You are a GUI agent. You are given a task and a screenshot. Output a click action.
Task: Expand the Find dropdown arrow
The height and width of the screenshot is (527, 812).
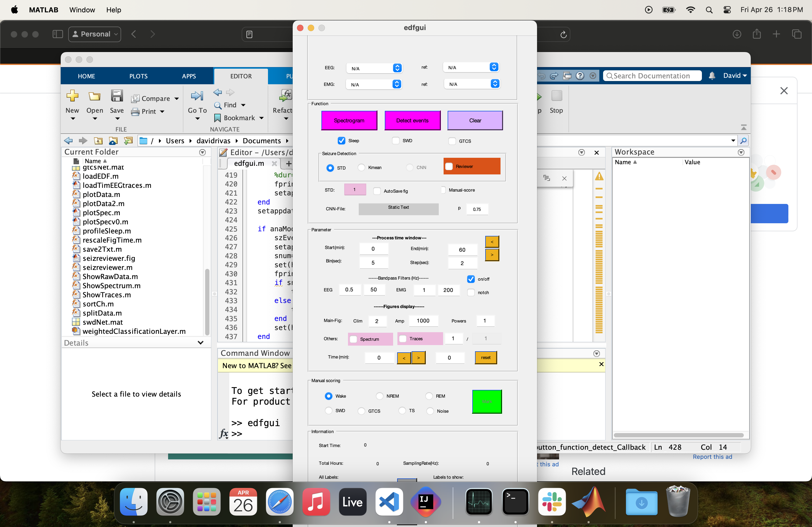243,105
